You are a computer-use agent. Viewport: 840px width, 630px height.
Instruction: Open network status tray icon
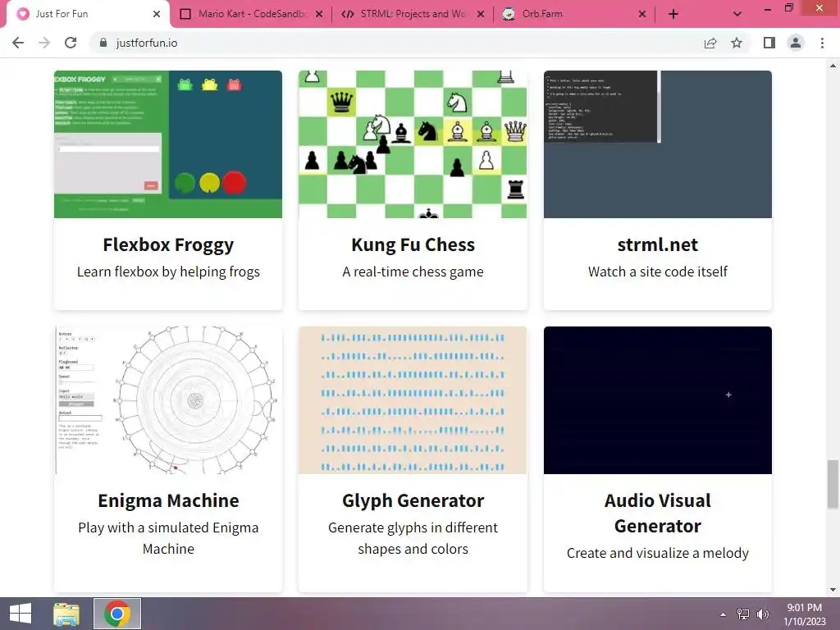[743, 614]
